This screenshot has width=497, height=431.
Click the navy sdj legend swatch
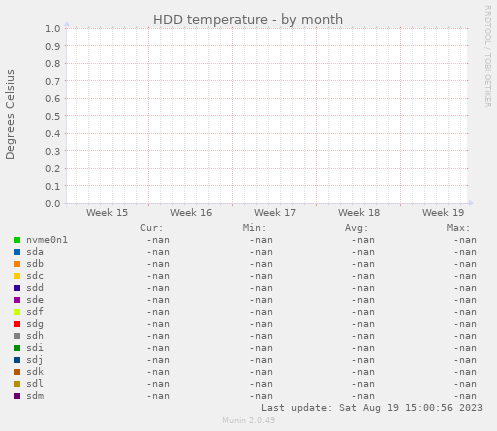click(x=17, y=360)
